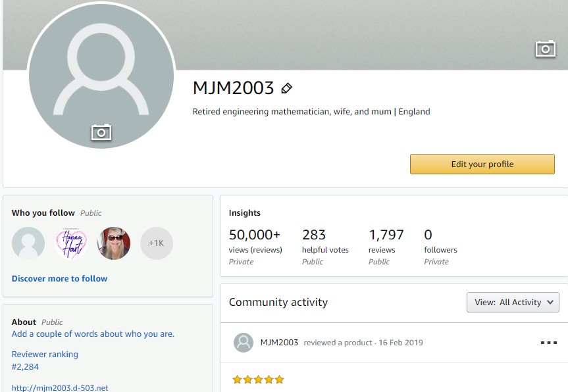Open Discover more to follow link
The image size is (568, 392).
[x=59, y=278]
